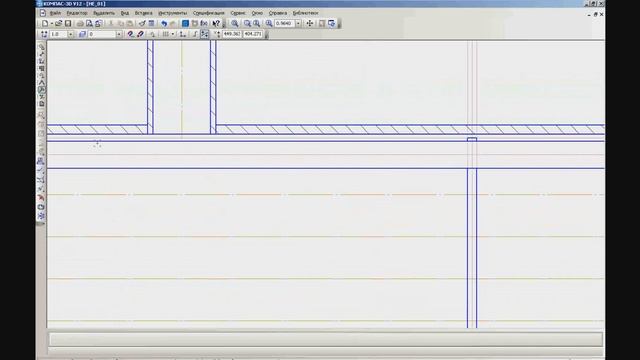Open global snaps setup icon
This screenshot has width=640, height=360.
coord(130,34)
